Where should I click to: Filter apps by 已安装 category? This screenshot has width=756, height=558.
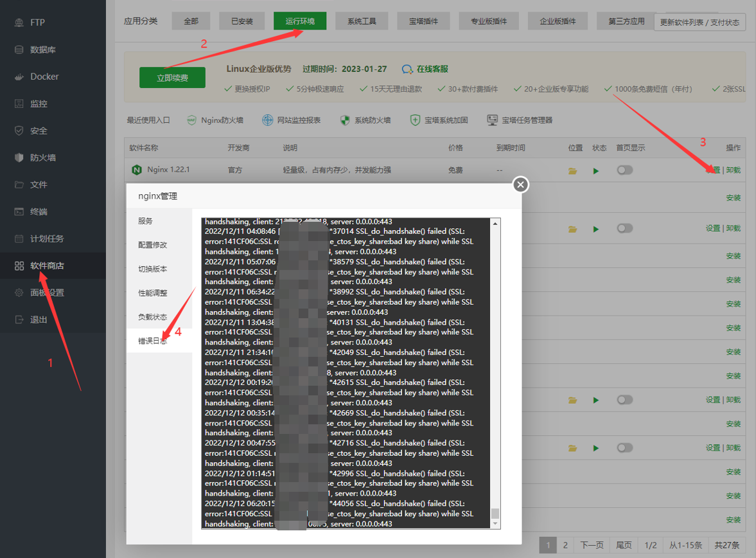242,21
